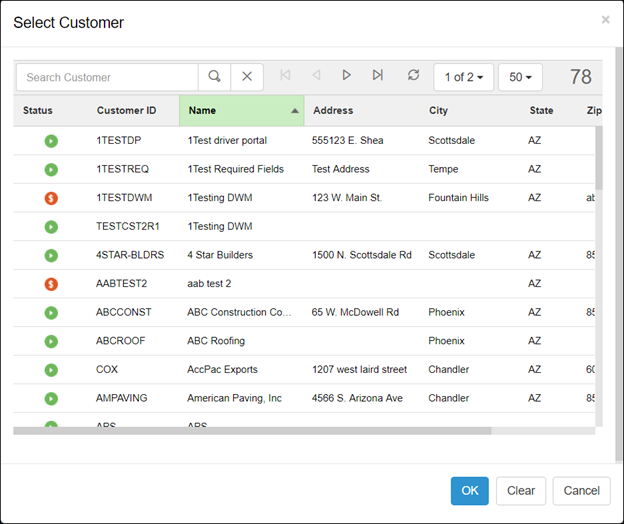Click the horizontal scrollbar of the grid
The height and width of the screenshot is (524, 624).
(252, 431)
